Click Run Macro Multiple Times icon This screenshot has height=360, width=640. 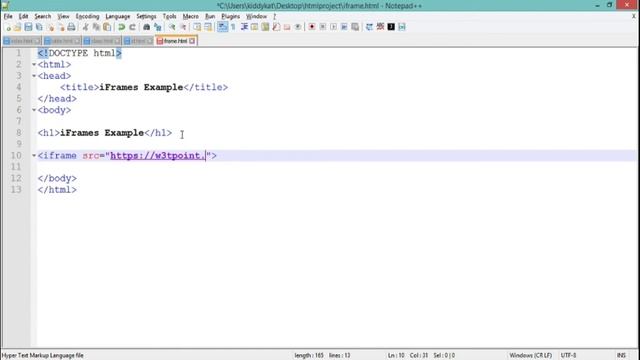[x=344, y=27]
